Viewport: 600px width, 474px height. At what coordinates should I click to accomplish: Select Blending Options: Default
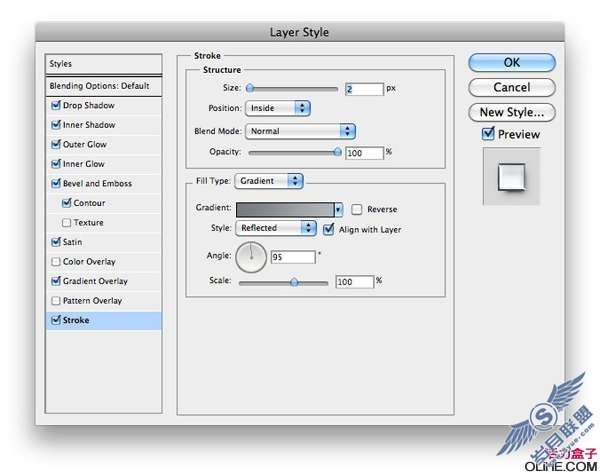pos(103,86)
